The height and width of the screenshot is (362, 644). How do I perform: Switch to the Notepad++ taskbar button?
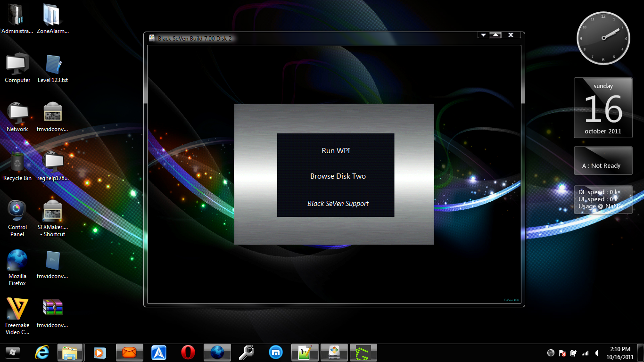click(x=305, y=352)
